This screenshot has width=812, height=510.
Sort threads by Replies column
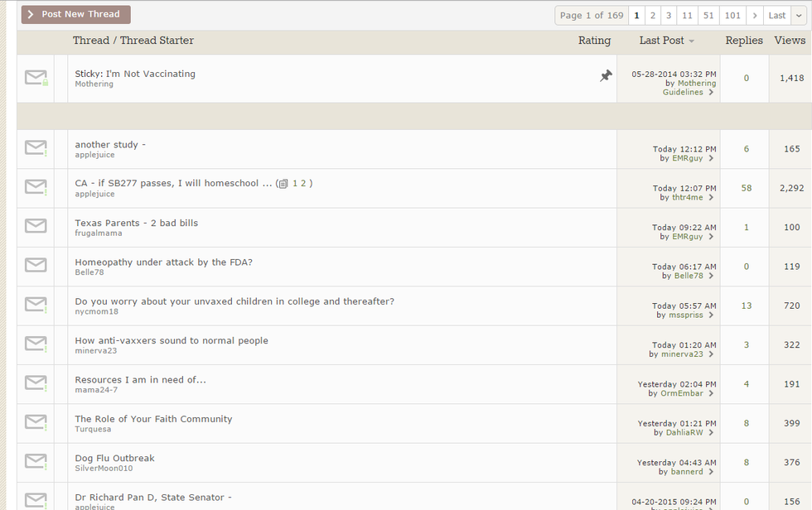743,41
